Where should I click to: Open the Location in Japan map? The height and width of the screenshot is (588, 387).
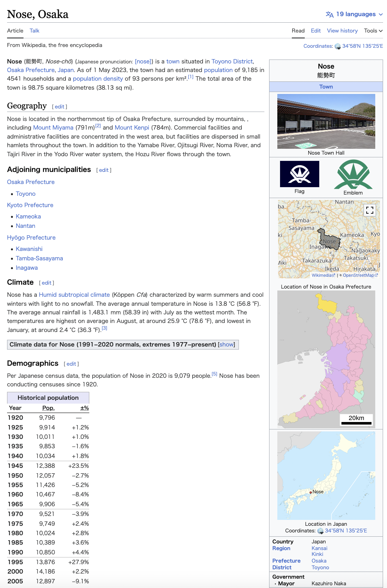point(326,476)
